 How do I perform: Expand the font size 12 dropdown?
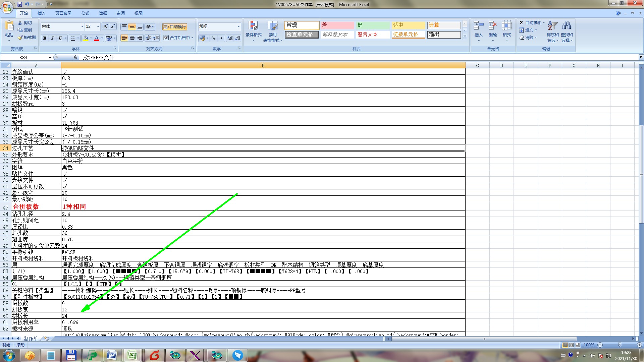click(x=98, y=26)
